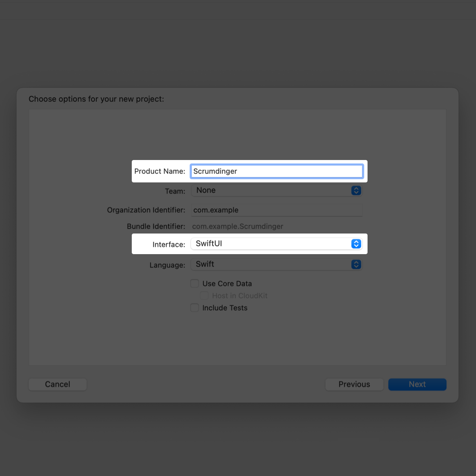Screen dimensions: 476x476
Task: Click the Previous button
Action: [354, 384]
